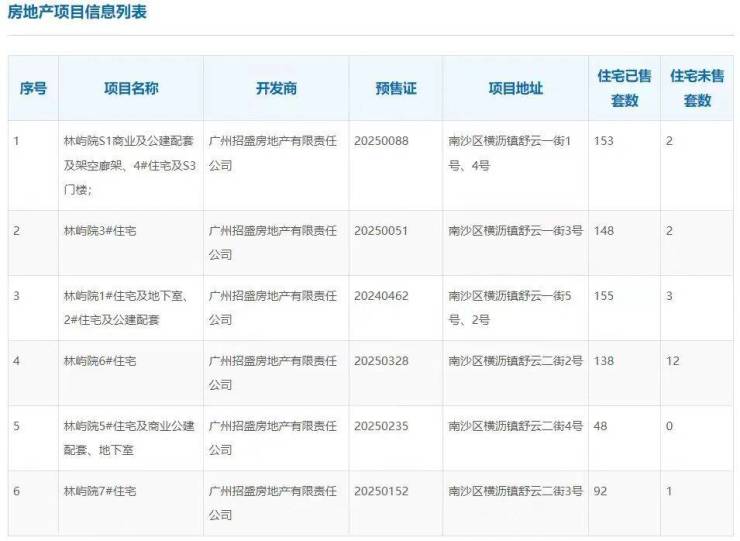The width and height of the screenshot is (740, 541).
Task: Click address 南沙区横沥镇舒云一街1号、4号
Action: (x=510, y=153)
